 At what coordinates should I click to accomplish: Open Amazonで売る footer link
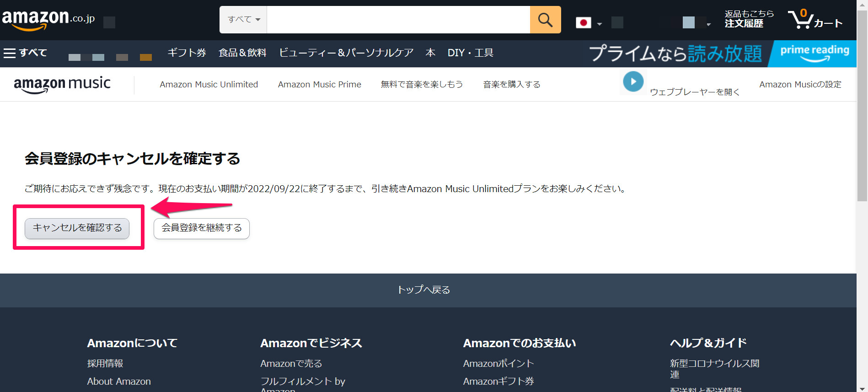click(291, 364)
